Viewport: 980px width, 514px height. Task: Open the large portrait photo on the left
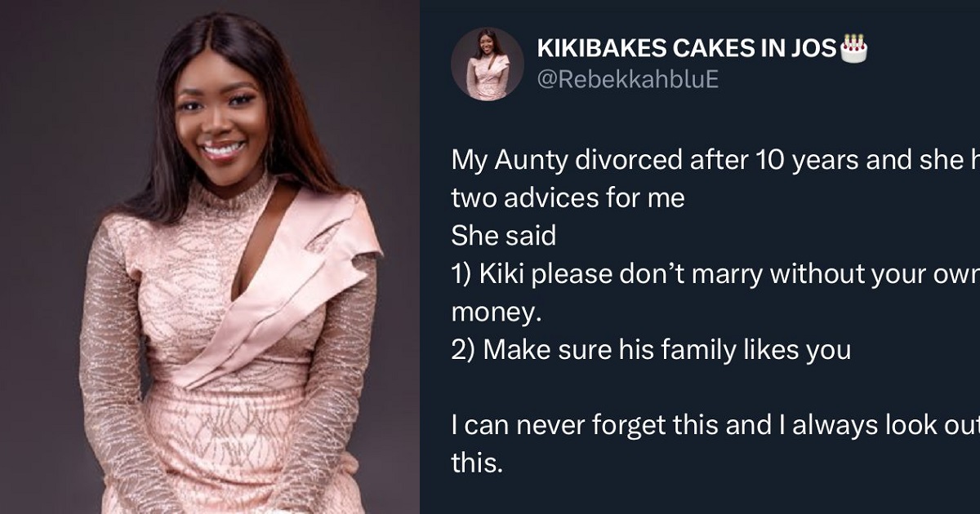click(210, 257)
